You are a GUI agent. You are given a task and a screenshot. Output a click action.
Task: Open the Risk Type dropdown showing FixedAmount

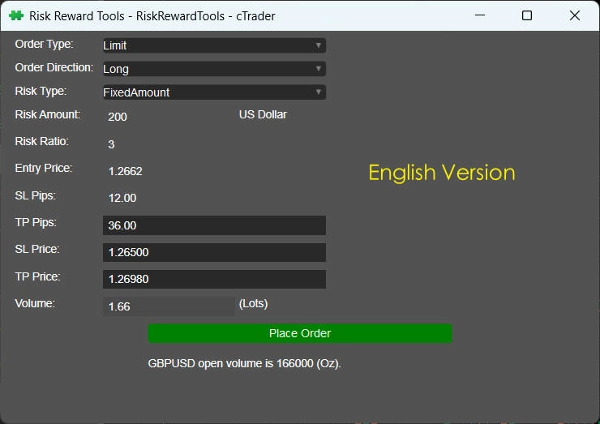coord(214,92)
